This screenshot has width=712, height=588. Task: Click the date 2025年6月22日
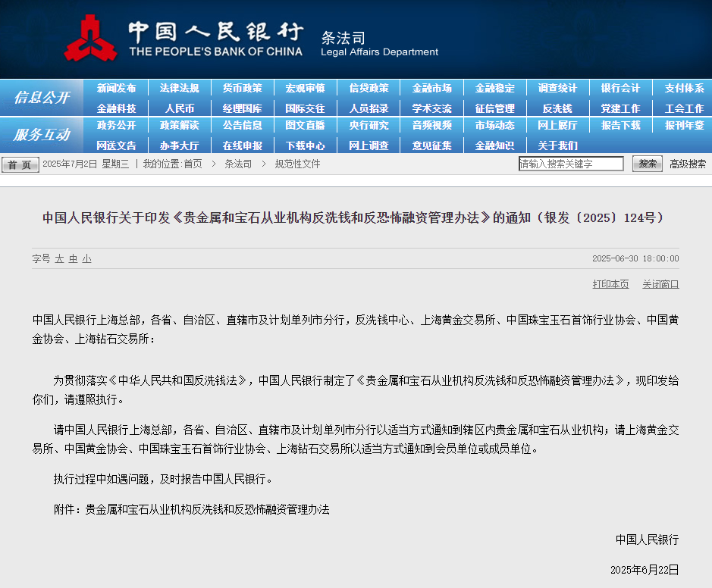click(645, 570)
